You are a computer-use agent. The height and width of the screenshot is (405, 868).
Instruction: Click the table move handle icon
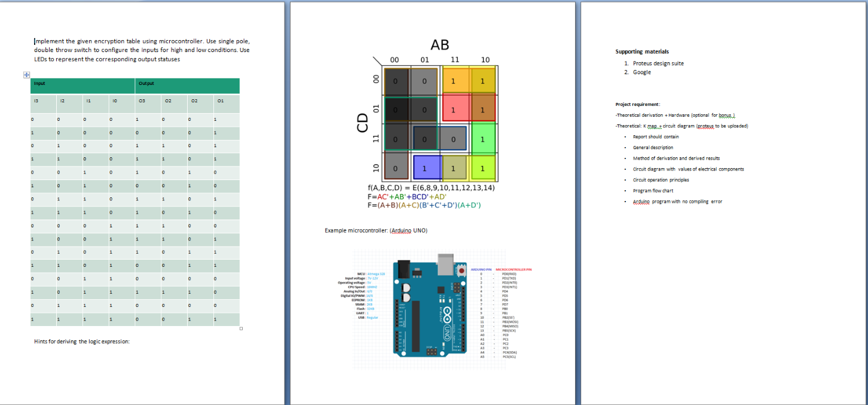coord(26,75)
